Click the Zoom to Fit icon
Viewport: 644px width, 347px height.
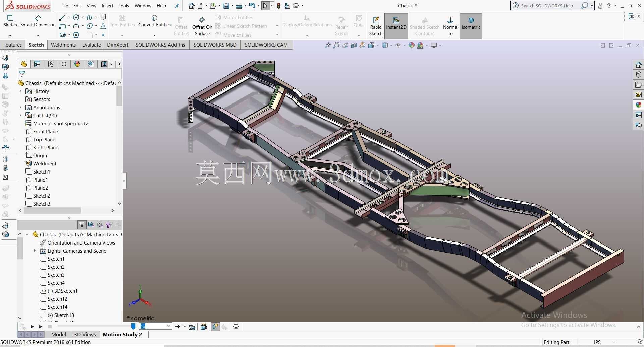328,45
